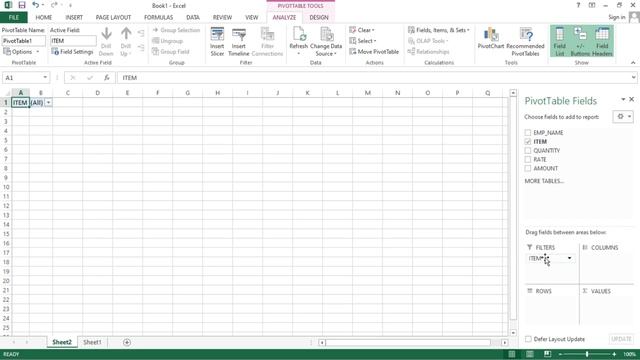Toggle Field Headers display
The height and width of the screenshot is (360, 640).
[602, 41]
